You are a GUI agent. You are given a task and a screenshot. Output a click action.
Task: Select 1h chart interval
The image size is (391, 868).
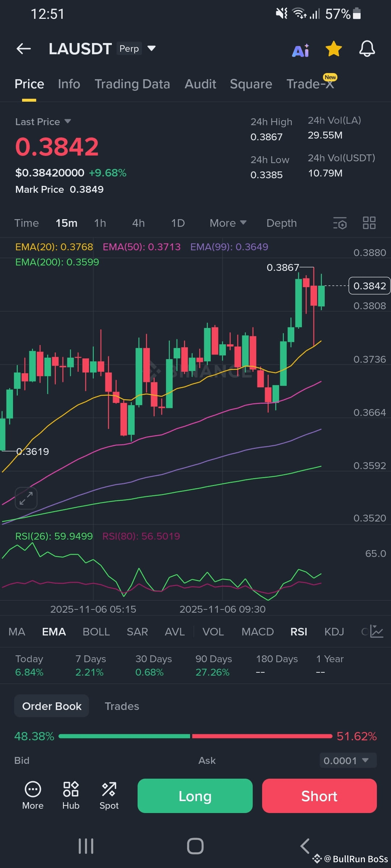100,223
